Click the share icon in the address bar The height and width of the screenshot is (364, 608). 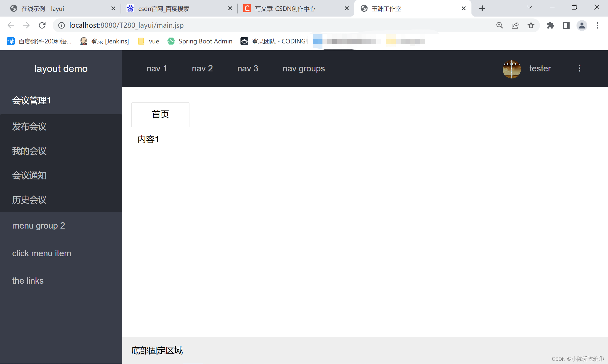click(x=515, y=25)
